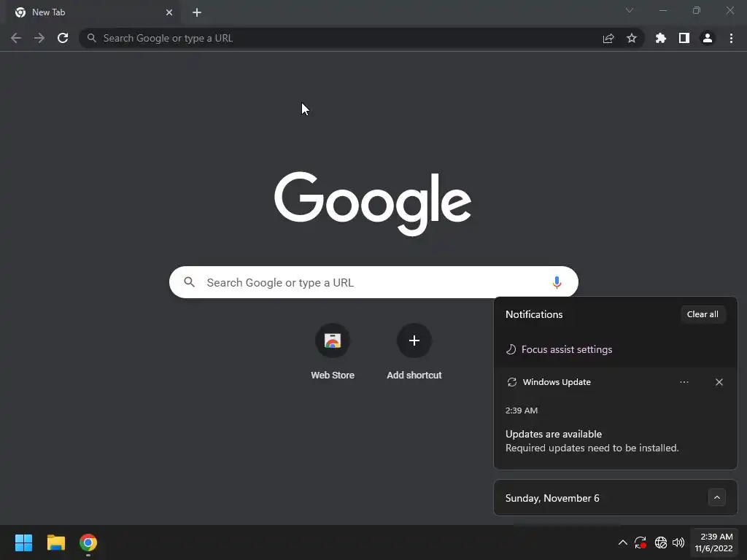Start voice search with the microphone

coord(557,282)
